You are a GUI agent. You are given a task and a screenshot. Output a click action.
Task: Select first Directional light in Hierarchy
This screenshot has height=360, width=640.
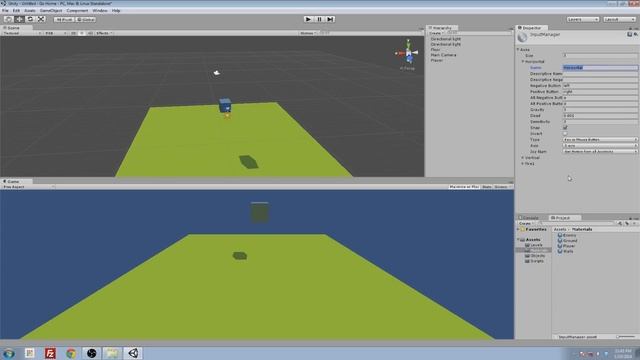pos(446,39)
